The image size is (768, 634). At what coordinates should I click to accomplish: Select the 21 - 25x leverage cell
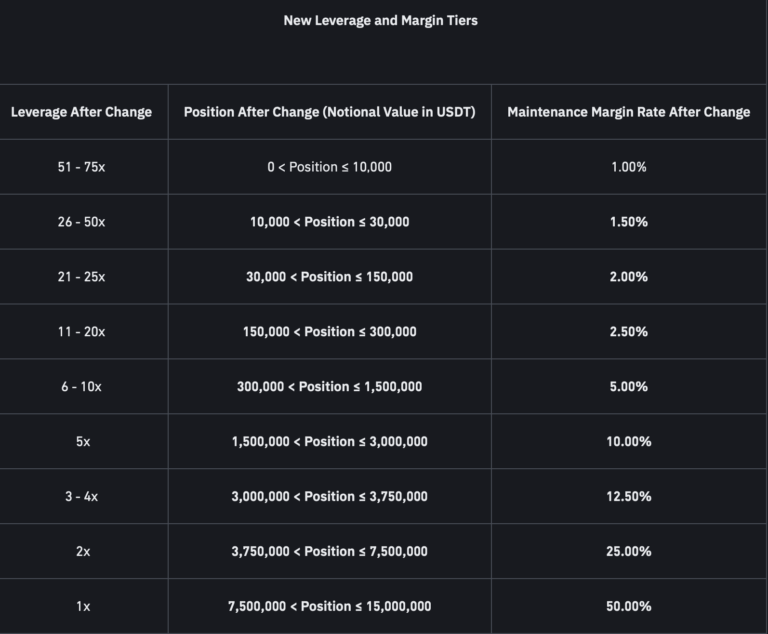(x=81, y=277)
